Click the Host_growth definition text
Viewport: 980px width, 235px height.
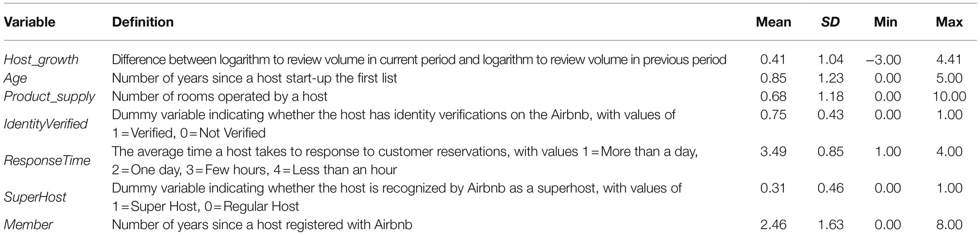pos(419,60)
